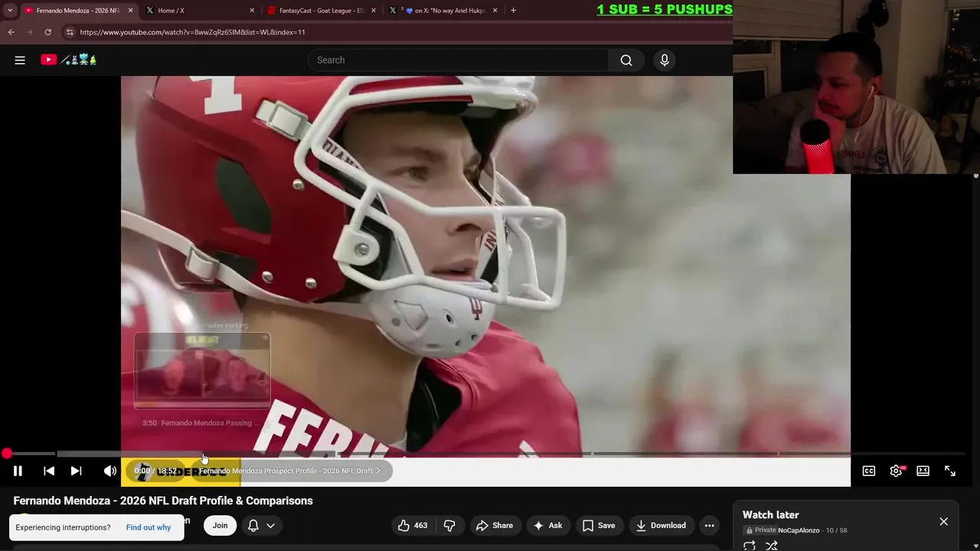Toggle shuffle in Watch later playlist

(x=772, y=546)
